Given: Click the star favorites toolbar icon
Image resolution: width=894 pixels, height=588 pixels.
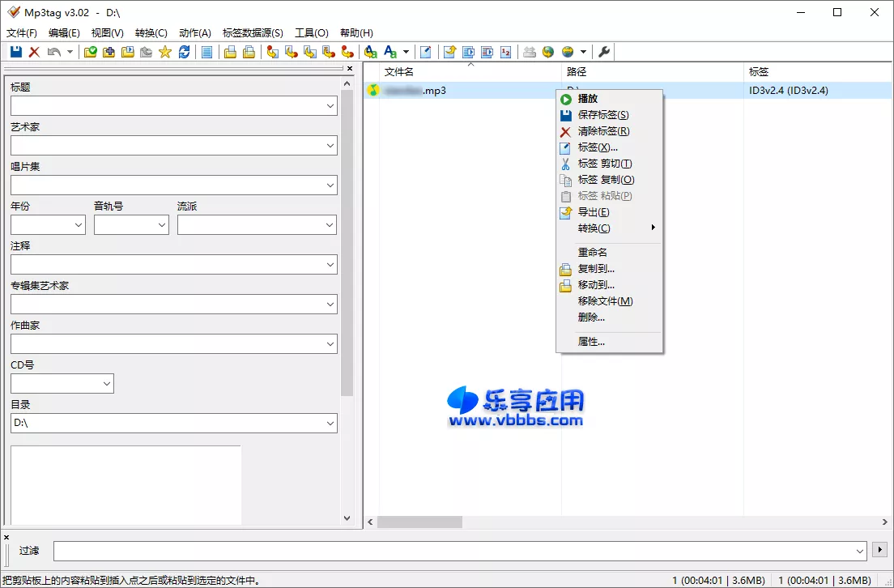Looking at the screenshot, I should (165, 52).
